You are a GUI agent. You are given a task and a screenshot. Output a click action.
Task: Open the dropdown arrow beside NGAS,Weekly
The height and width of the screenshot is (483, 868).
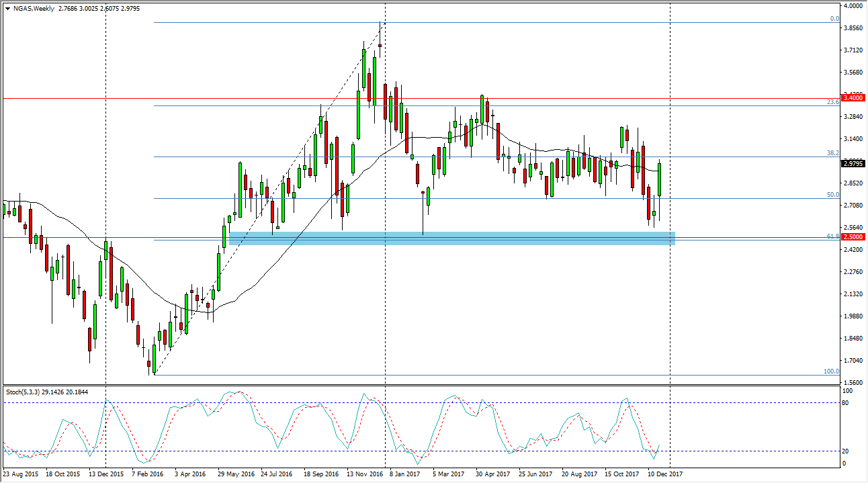click(x=7, y=8)
